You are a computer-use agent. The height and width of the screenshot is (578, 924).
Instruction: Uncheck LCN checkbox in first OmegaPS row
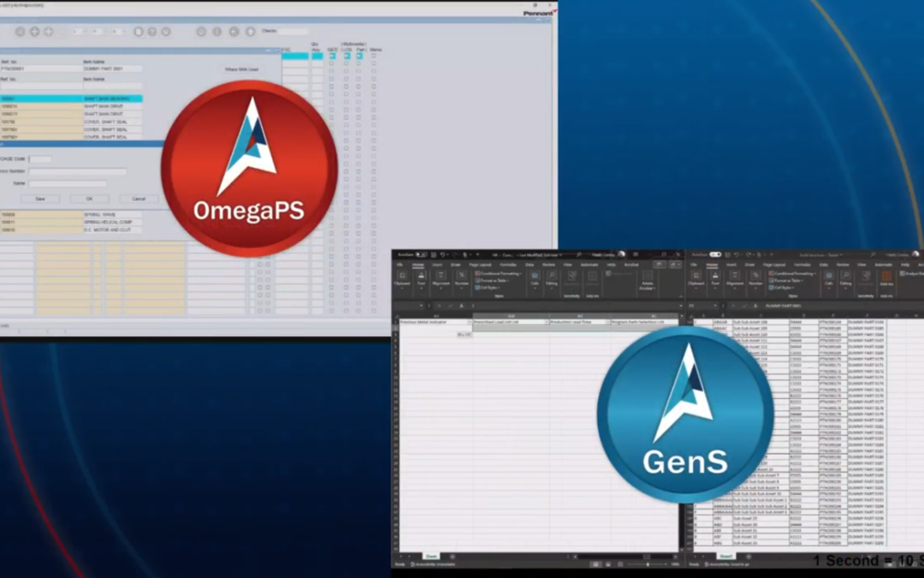(346, 56)
